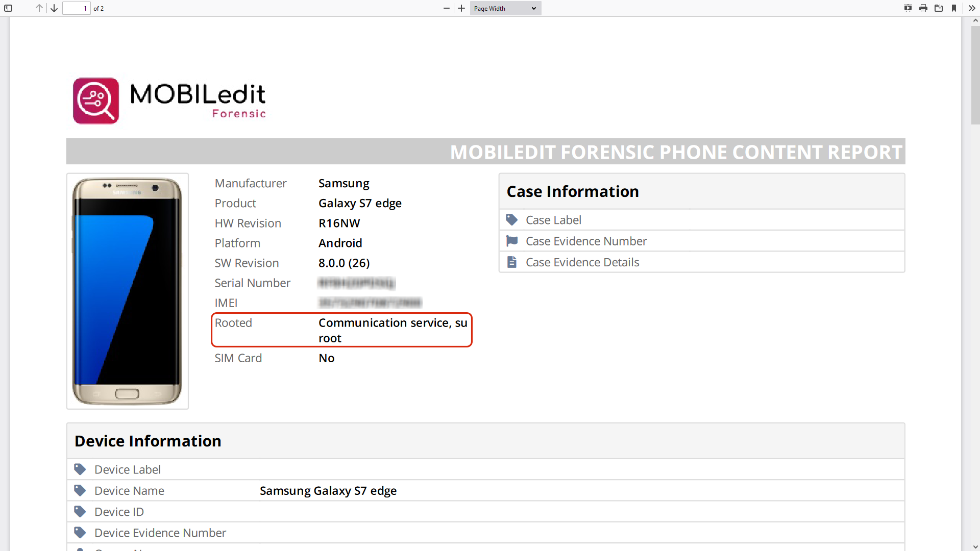Select the Case Evidence Number flag icon
The width and height of the screenshot is (980, 551).
coord(512,241)
